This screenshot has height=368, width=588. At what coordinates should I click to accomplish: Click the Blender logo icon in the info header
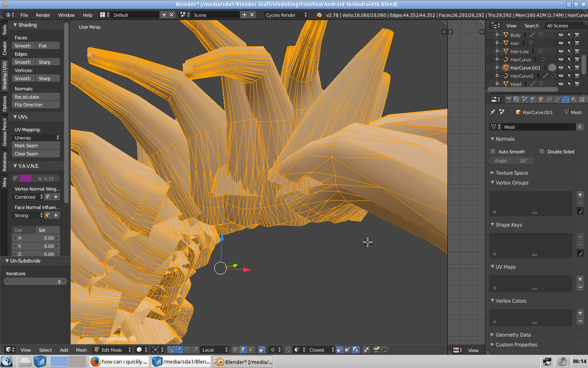(x=319, y=15)
